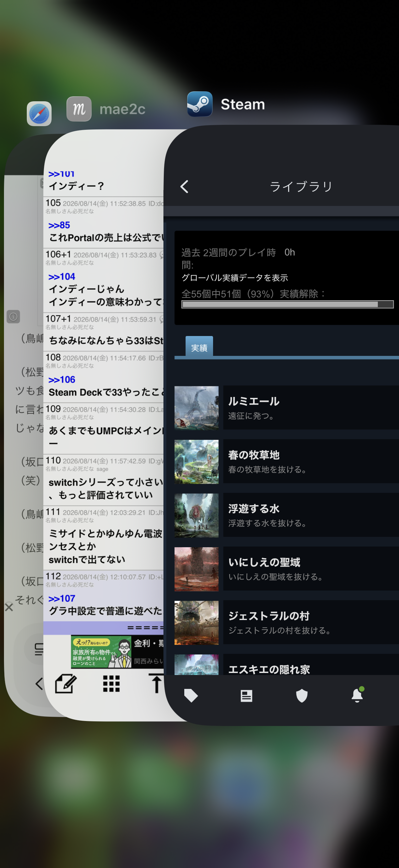The image size is (399, 868).
Task: Tap the info icon in Safari page
Action: (x=14, y=317)
